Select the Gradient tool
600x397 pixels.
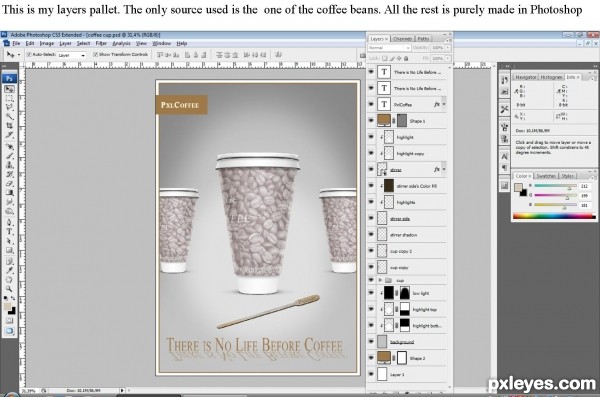pos(10,193)
